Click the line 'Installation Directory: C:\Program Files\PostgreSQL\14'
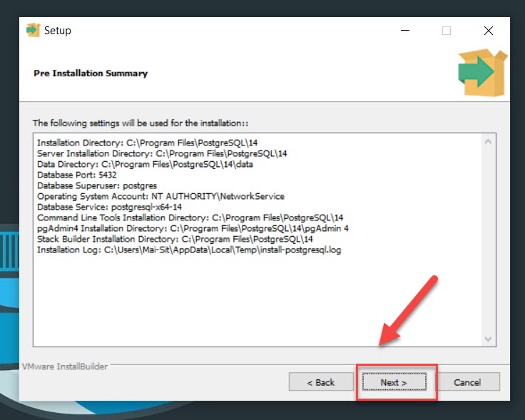Image resolution: width=525 pixels, height=420 pixels. (148, 143)
